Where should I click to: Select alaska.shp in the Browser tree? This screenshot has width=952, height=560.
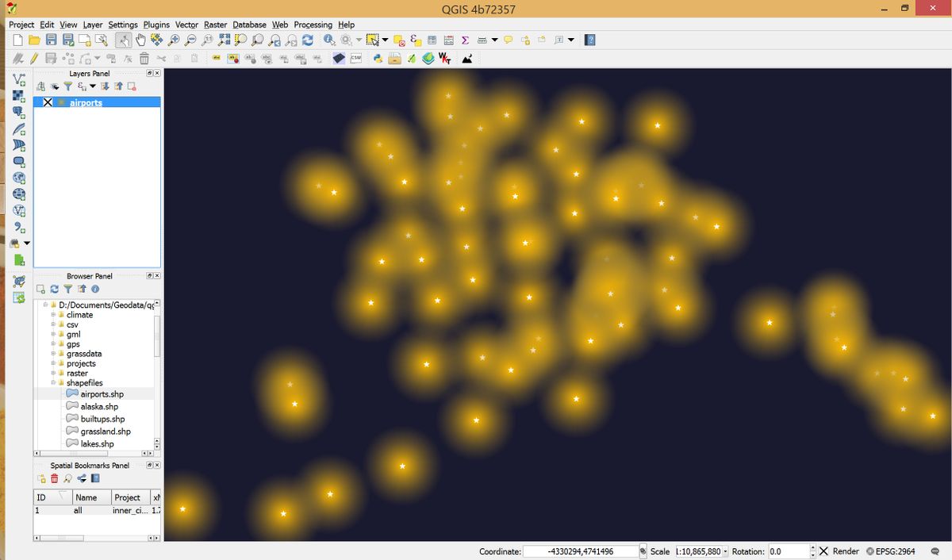click(99, 406)
